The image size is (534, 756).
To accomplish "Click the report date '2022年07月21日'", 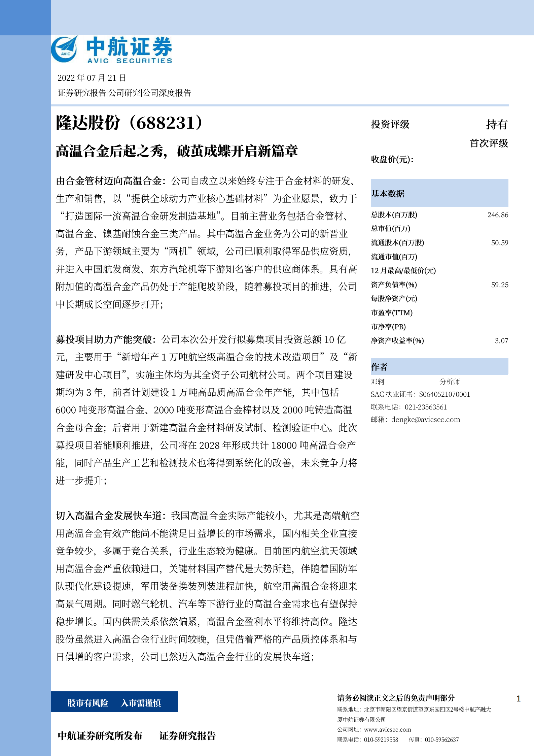I will pyautogui.click(x=92, y=78).
